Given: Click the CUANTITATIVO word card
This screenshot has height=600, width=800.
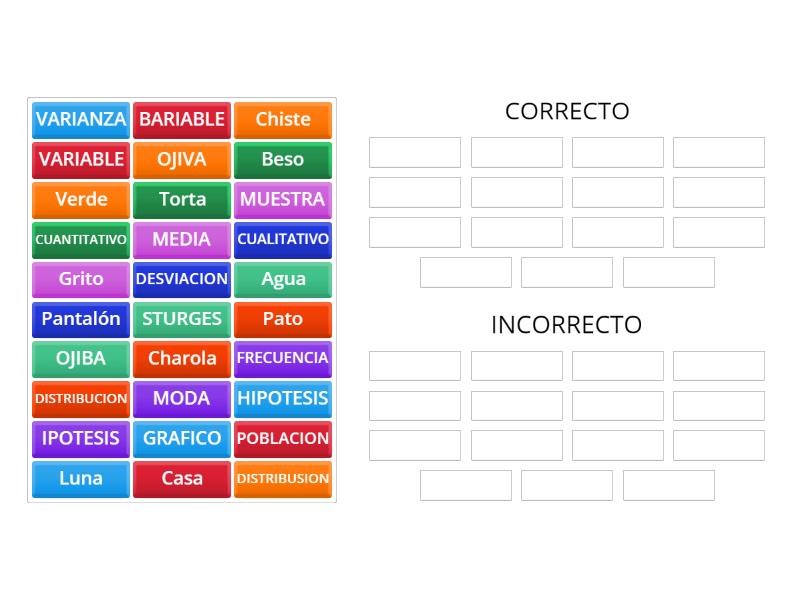Looking at the screenshot, I should (80, 240).
